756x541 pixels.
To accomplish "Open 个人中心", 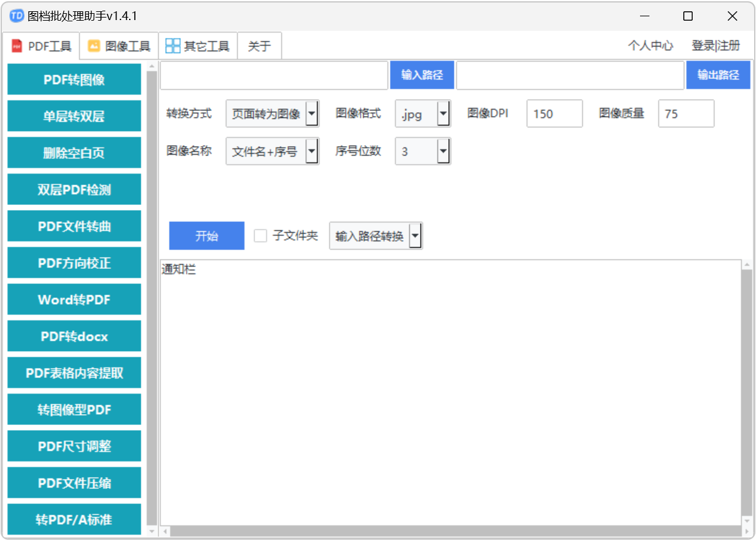I will pyautogui.click(x=651, y=46).
